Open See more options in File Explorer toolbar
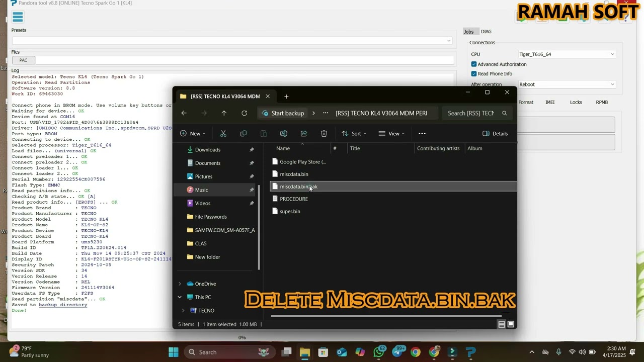Screen dimensions: 644x362 pos(422,134)
